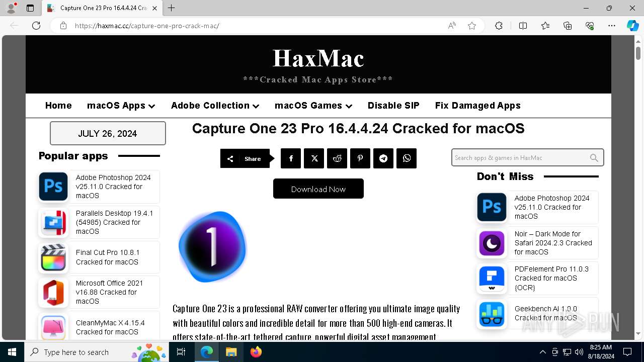The width and height of the screenshot is (644, 362).
Task: Open the Final Cut Pro app icon
Action: click(x=53, y=257)
